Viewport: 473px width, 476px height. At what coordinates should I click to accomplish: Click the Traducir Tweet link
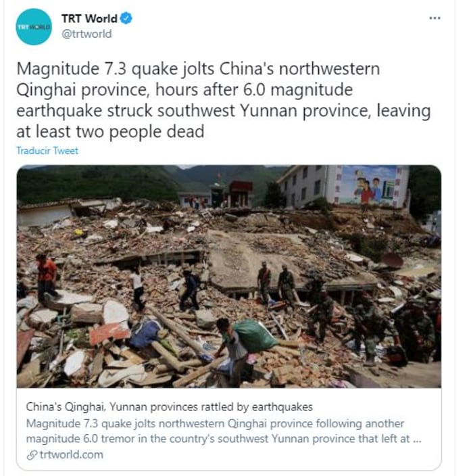pyautogui.click(x=47, y=151)
